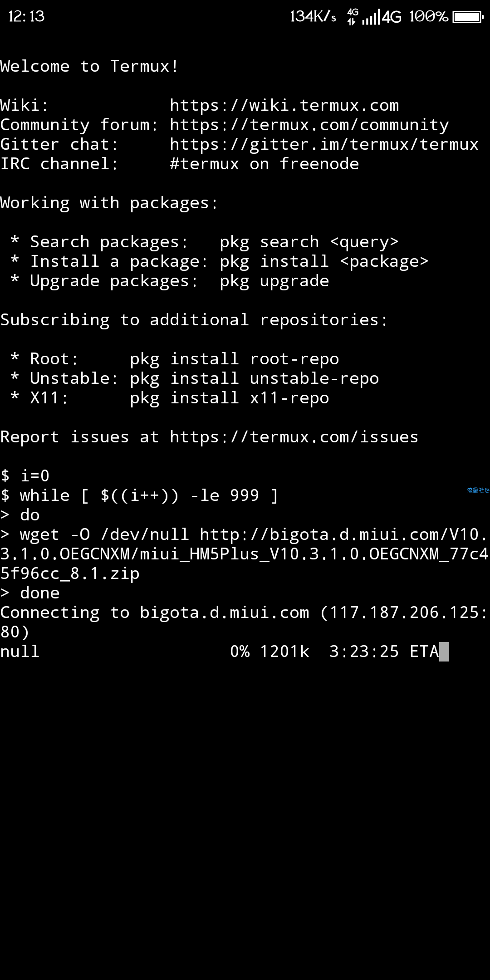490x980 pixels.
Task: Tap the cellular signal strength bars
Action: pos(371,17)
